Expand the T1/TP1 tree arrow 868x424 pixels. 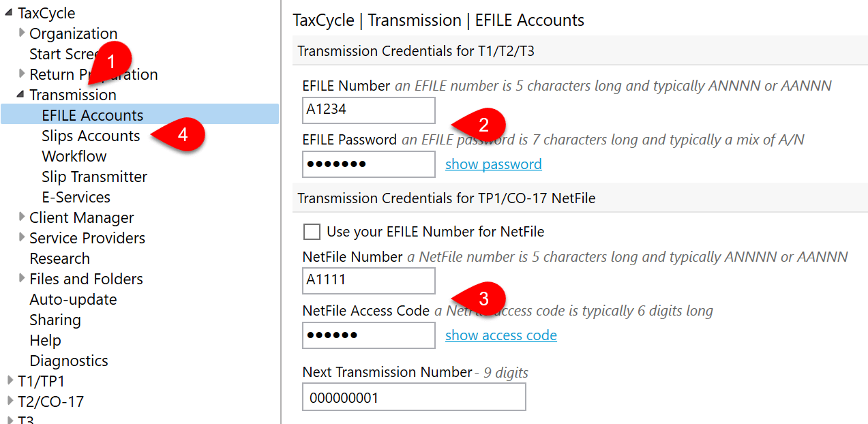pos(10,380)
